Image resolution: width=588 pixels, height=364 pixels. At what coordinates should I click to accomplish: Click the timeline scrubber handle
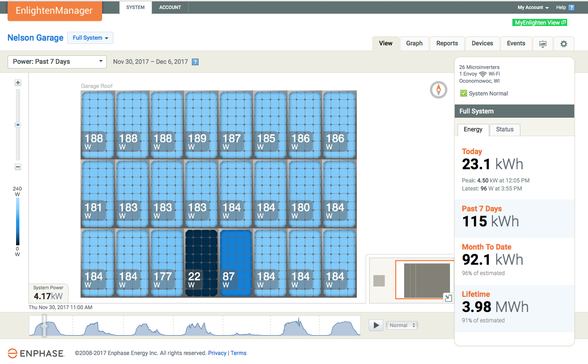click(44, 325)
